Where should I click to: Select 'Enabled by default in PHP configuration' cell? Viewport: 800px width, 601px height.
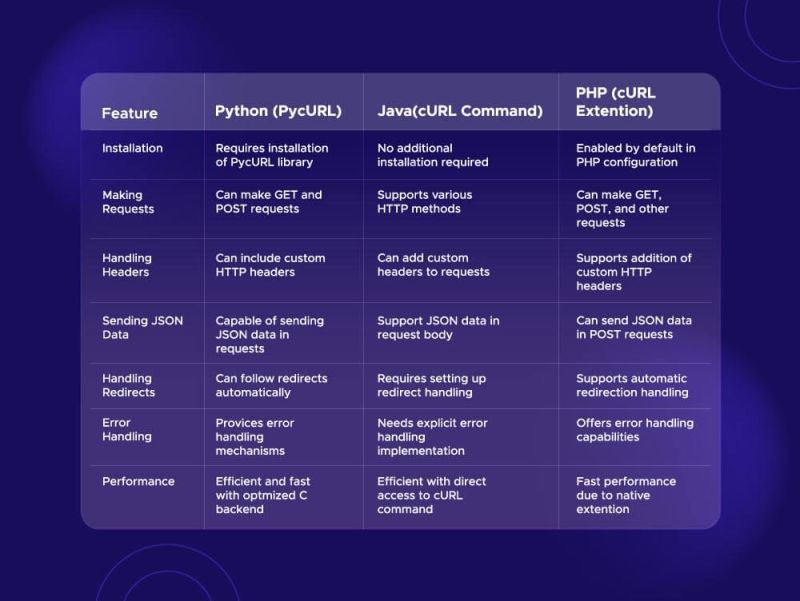click(x=631, y=154)
